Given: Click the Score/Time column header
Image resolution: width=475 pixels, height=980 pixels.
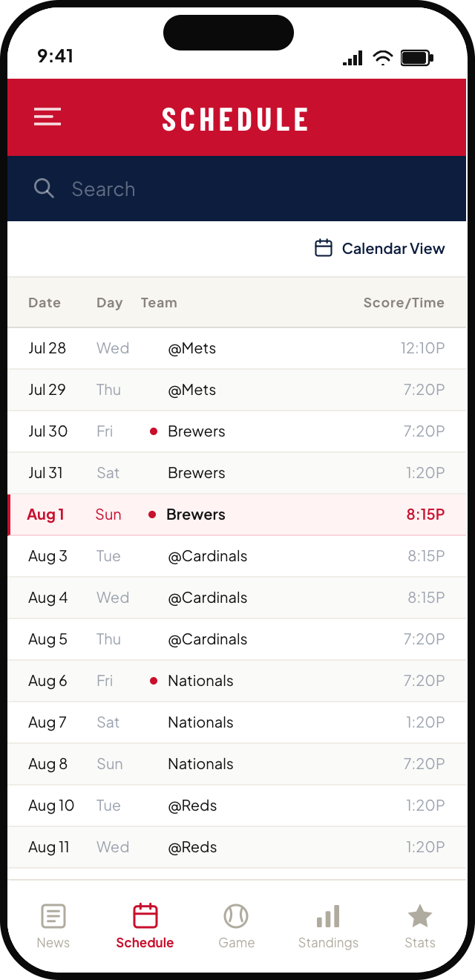Looking at the screenshot, I should 404,303.
